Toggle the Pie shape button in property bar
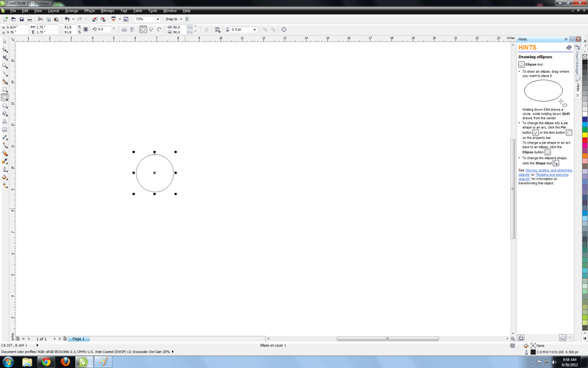Screen dimensions: 588x368 pyautogui.click(x=151, y=29)
